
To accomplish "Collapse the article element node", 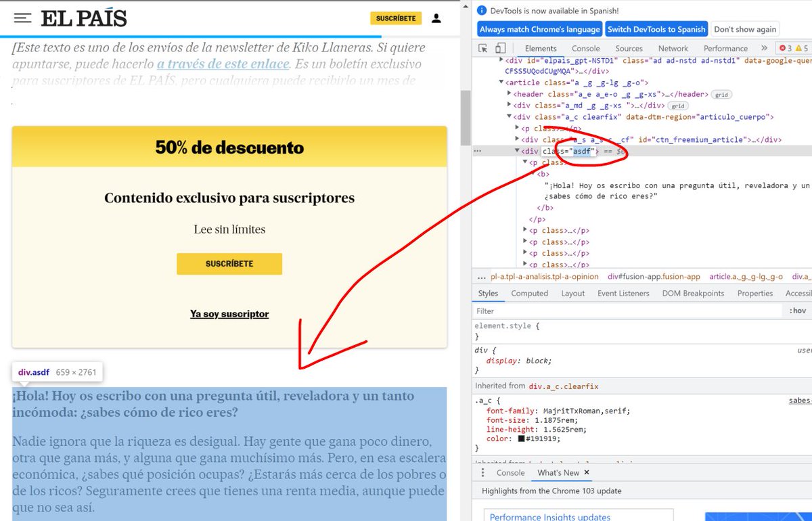I will [x=503, y=83].
